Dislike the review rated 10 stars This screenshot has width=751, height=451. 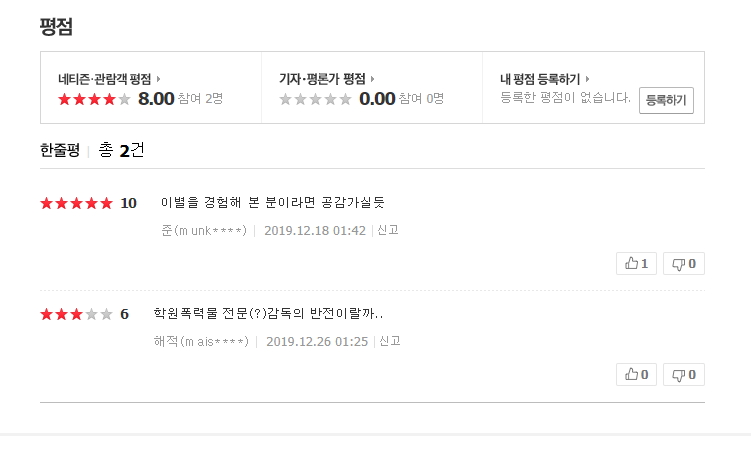pos(683,263)
